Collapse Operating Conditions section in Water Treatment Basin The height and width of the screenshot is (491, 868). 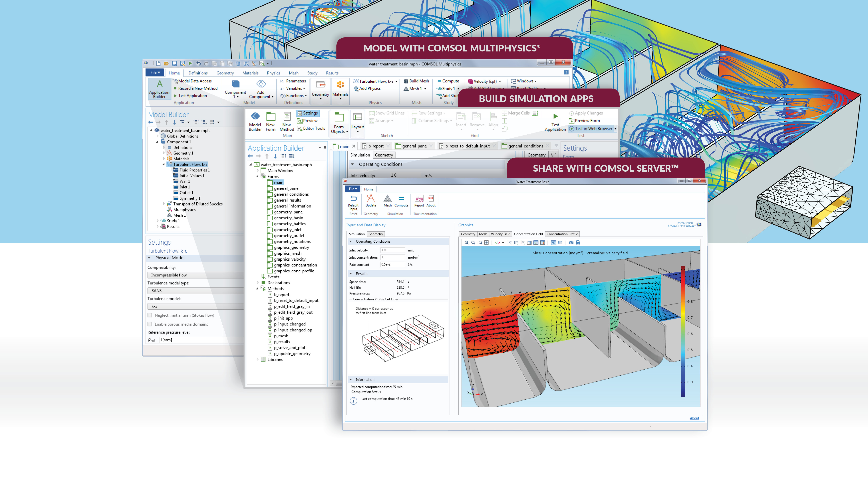[351, 241]
